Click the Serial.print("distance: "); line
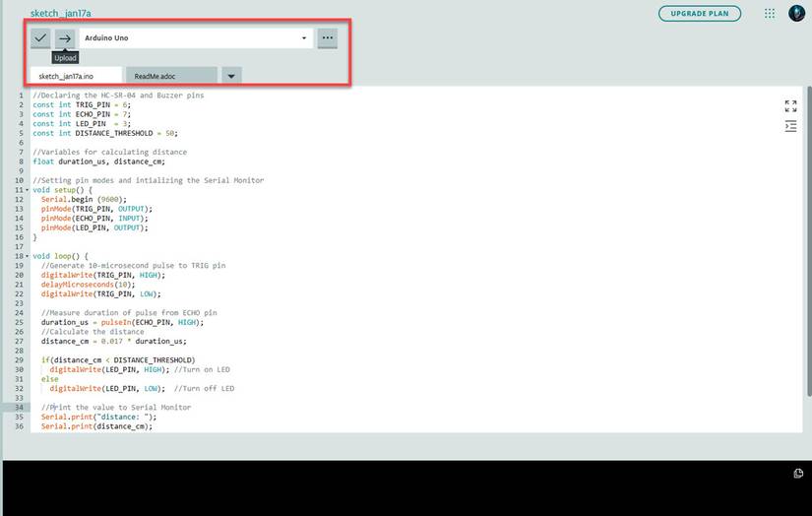812x516 pixels. (98, 417)
